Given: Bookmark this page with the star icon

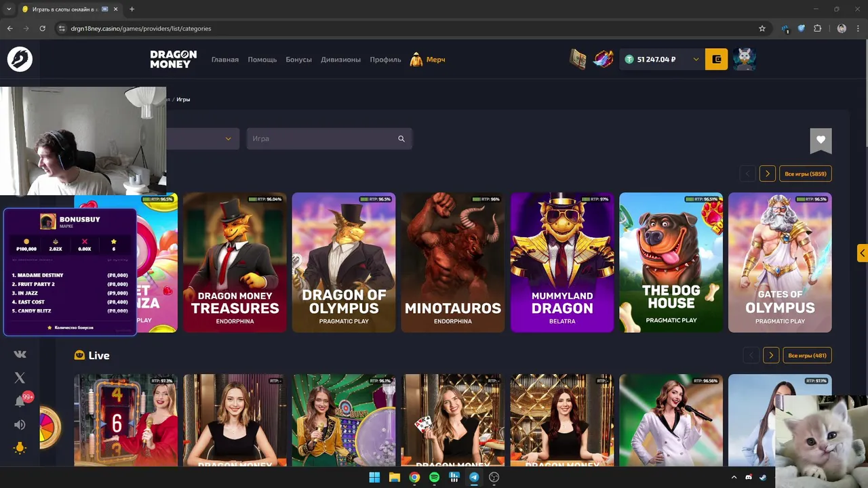Looking at the screenshot, I should 762,28.
